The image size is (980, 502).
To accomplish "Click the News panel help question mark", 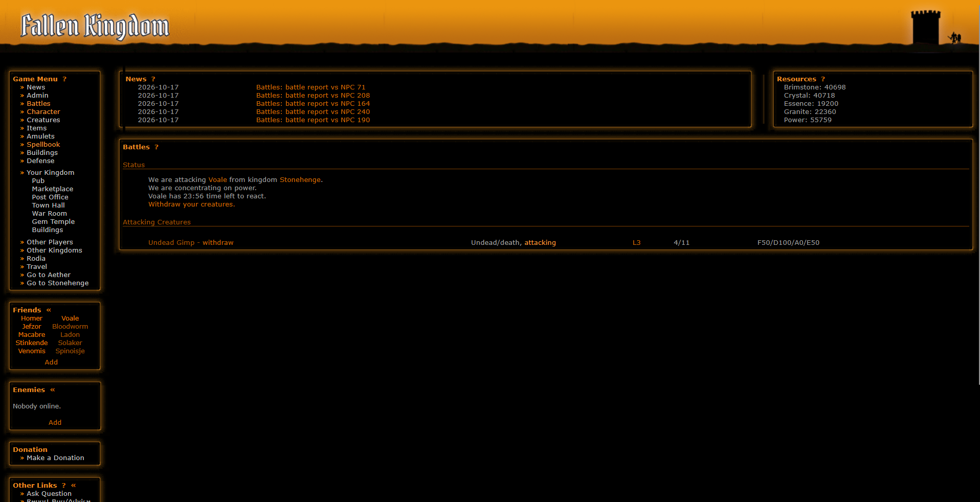I will (x=153, y=79).
